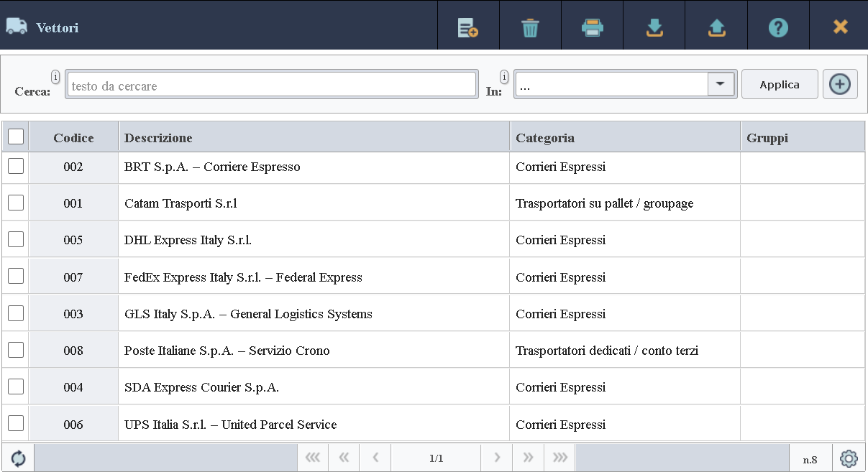This screenshot has width=868, height=472.
Task: Open help with the question mark icon
Action: tap(778, 27)
